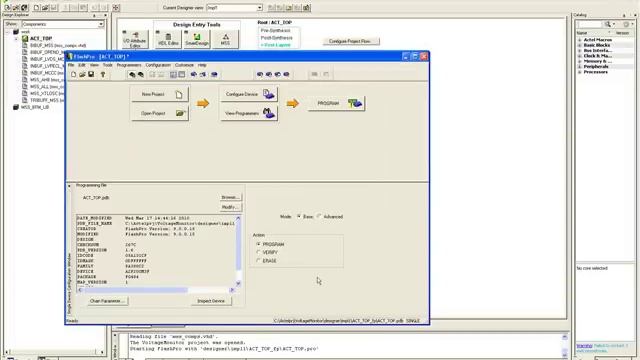This screenshot has width=640, height=360.
Task: Expand Memory & Controllers in Catalog panel
Action: coord(580,61)
